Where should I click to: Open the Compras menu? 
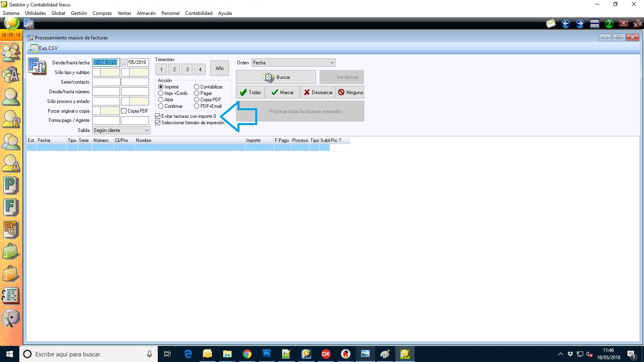102,13
